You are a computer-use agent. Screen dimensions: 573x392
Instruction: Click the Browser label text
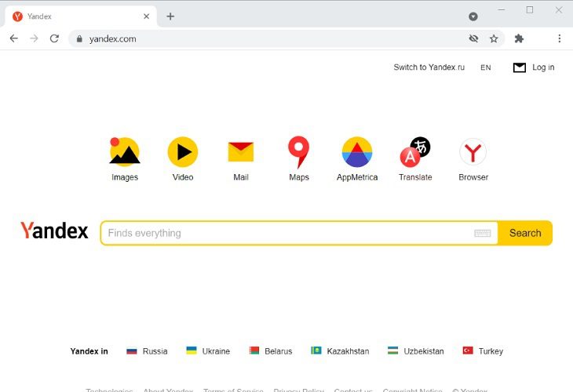473,177
